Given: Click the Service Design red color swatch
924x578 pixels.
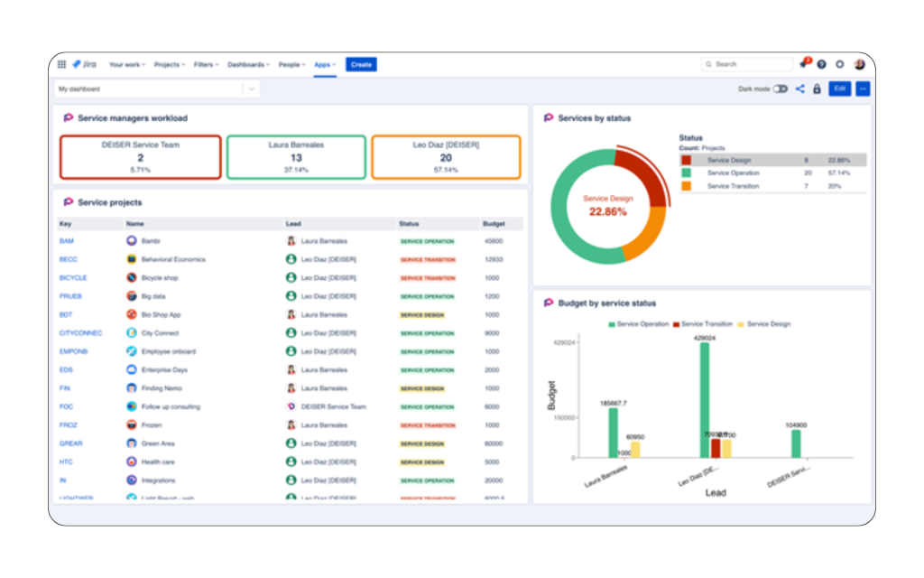Looking at the screenshot, I should pos(687,160).
